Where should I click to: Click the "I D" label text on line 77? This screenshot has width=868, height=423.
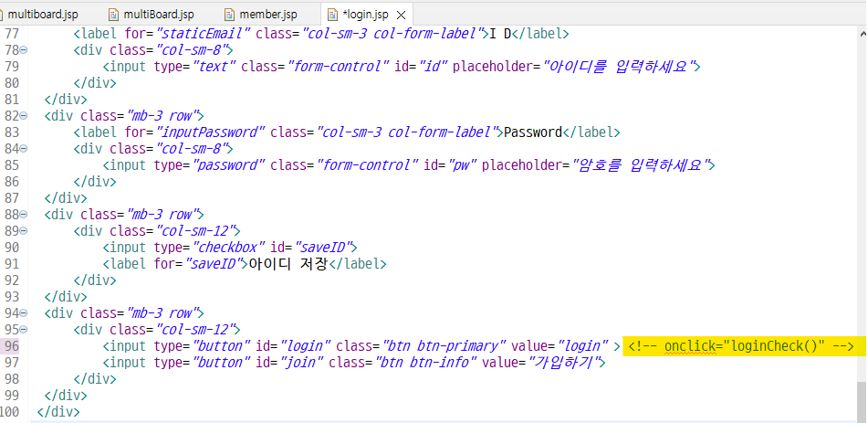point(498,33)
